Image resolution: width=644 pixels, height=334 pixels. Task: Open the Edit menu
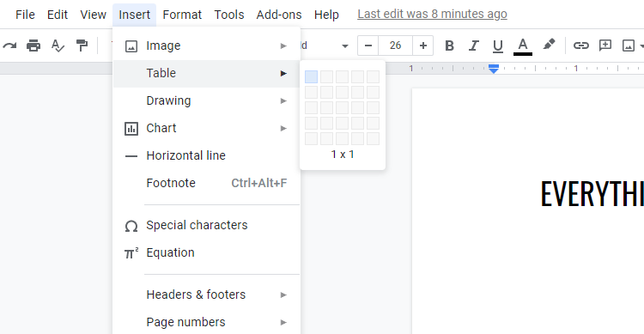pyautogui.click(x=57, y=15)
